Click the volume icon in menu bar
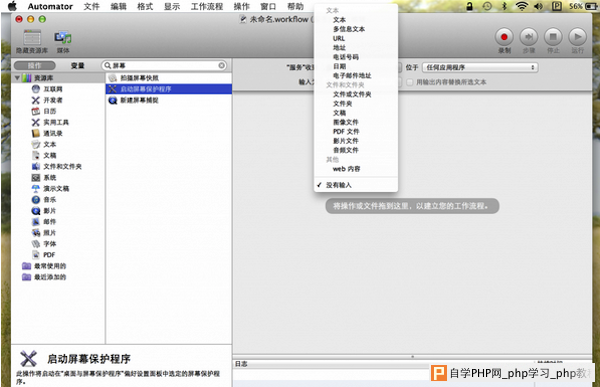 (538, 6)
